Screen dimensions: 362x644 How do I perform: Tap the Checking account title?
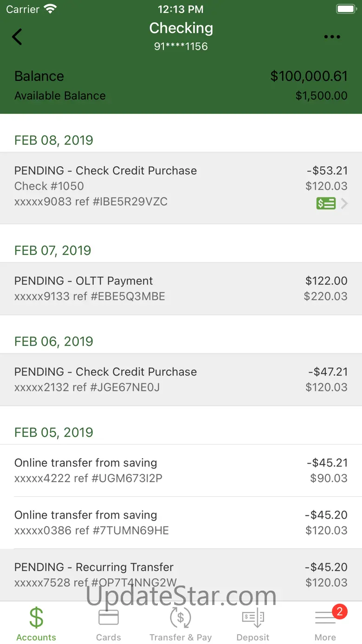pyautogui.click(x=181, y=28)
